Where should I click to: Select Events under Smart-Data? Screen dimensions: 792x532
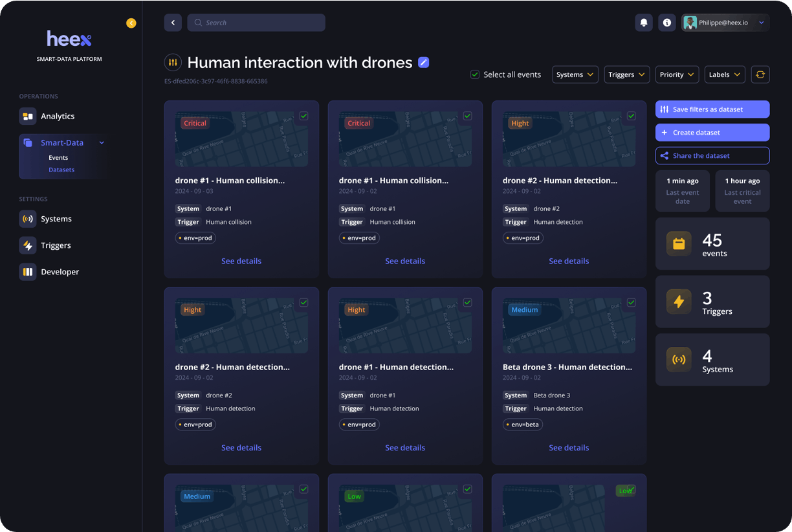tap(58, 157)
